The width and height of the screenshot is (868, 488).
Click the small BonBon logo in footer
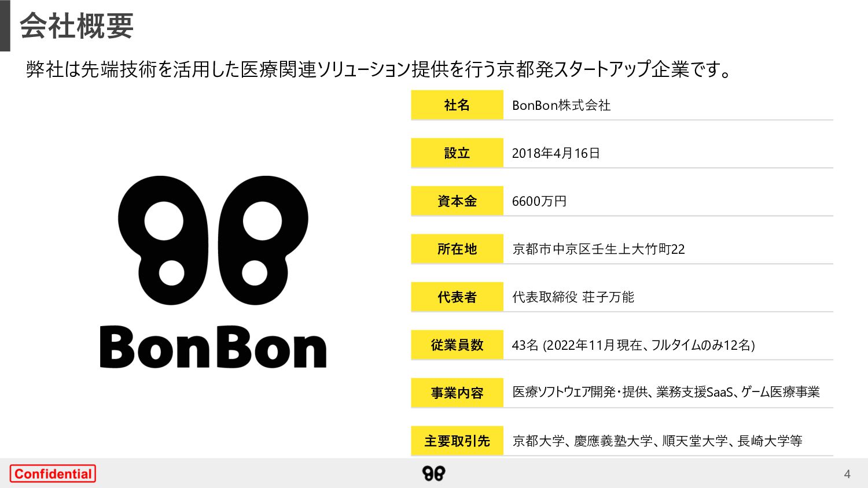click(x=433, y=474)
